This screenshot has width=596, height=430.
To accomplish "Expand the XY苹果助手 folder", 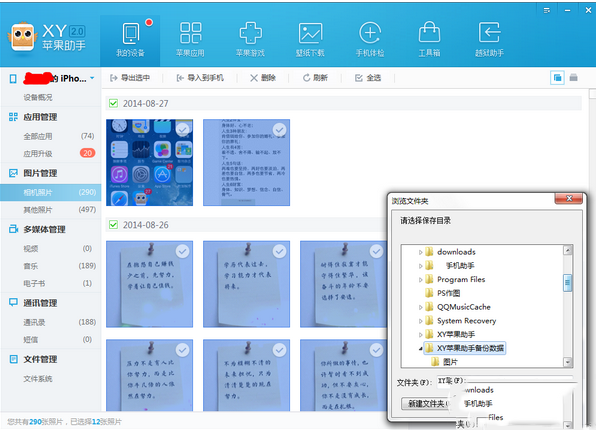I will click(420, 335).
